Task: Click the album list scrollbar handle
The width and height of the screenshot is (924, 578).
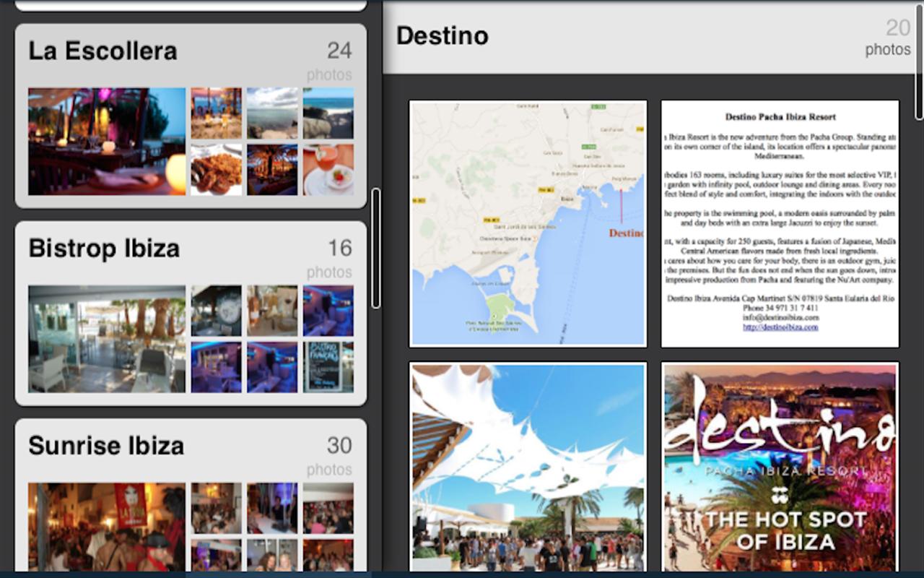Action: pos(375,248)
